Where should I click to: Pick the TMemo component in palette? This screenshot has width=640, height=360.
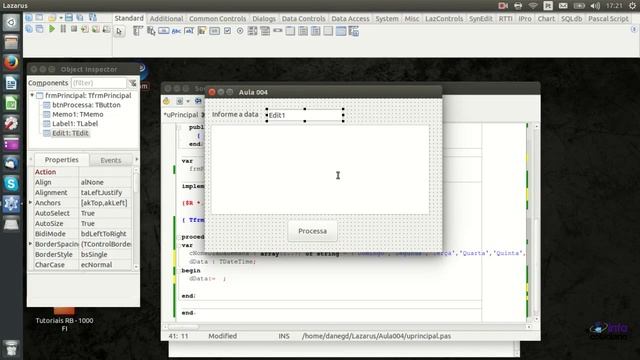click(x=202, y=31)
